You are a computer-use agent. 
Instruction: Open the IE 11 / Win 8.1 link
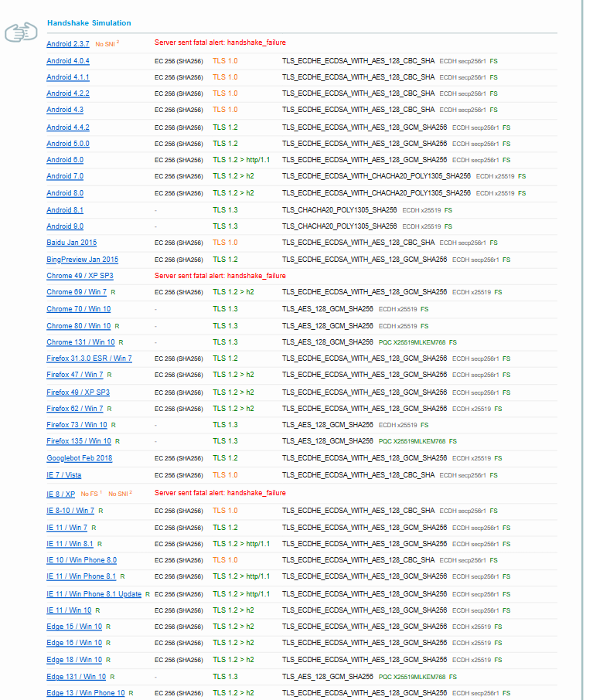70,544
